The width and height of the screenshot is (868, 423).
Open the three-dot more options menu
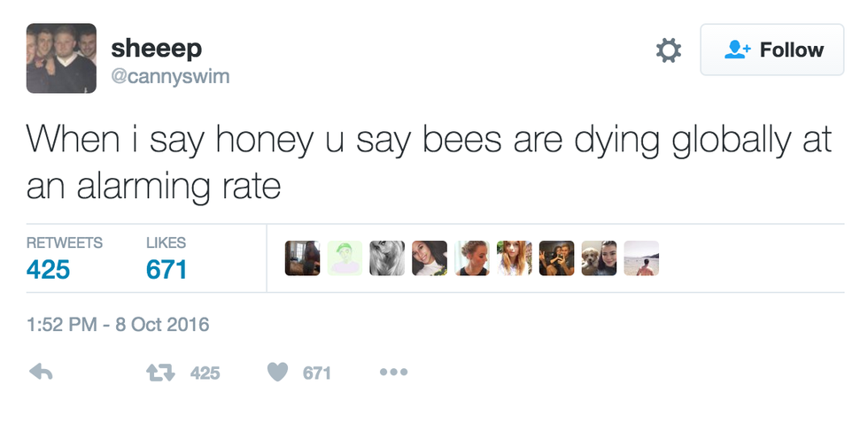[393, 373]
